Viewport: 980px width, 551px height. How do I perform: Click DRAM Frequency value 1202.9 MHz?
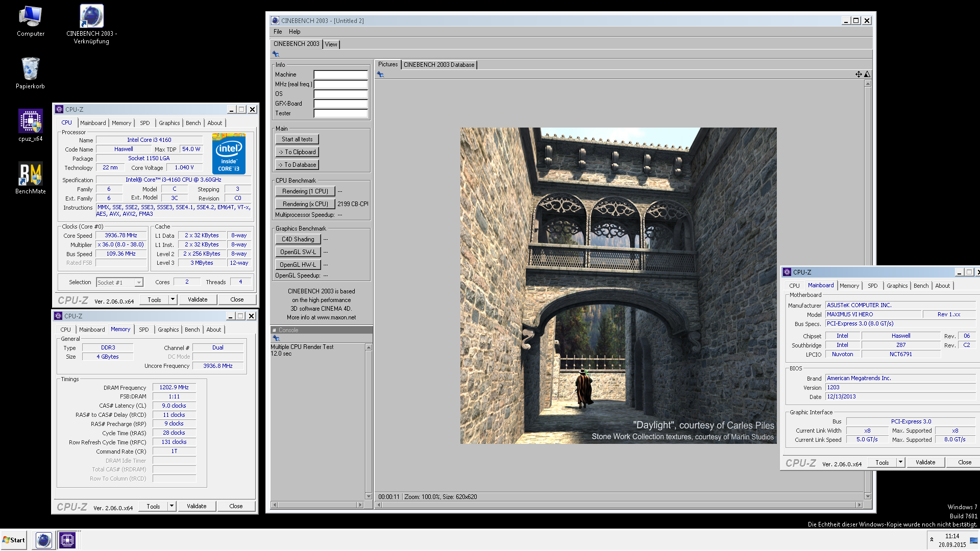point(174,388)
